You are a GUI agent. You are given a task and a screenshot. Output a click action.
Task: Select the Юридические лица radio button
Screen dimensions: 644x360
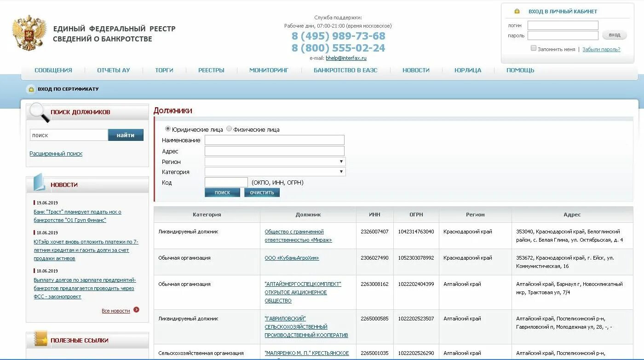click(x=168, y=129)
